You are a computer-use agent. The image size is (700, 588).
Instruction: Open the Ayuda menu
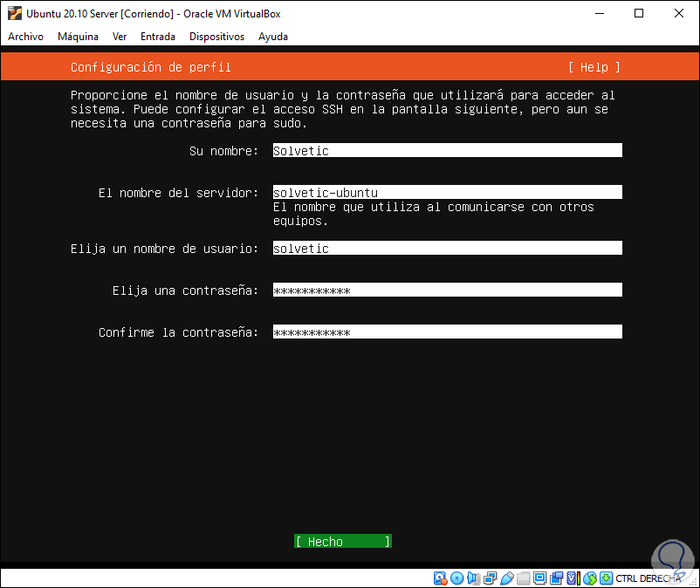[x=273, y=37]
